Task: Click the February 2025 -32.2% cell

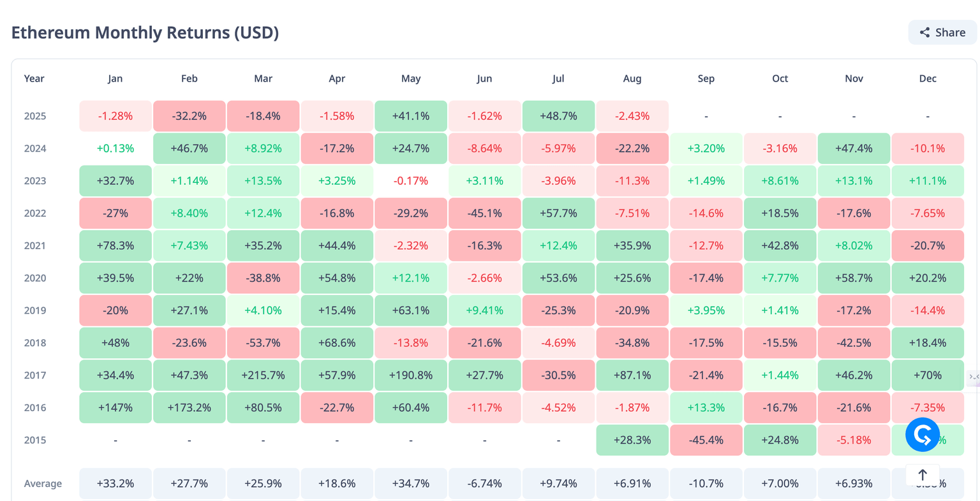Action: 189,116
